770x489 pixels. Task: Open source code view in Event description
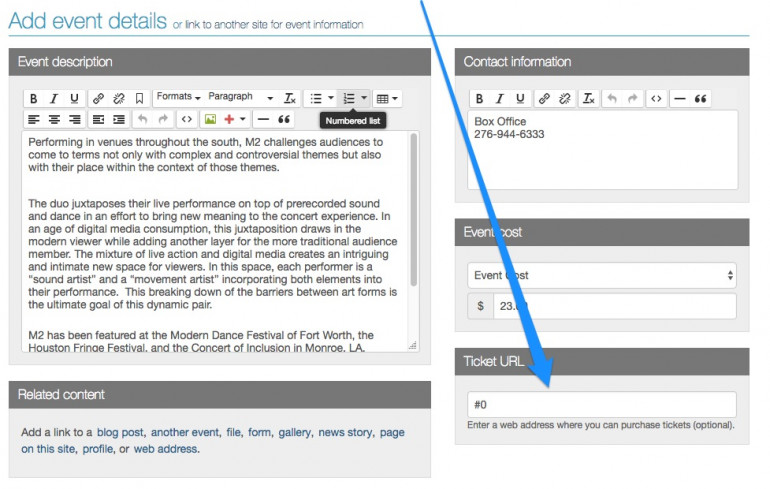pyautogui.click(x=187, y=119)
